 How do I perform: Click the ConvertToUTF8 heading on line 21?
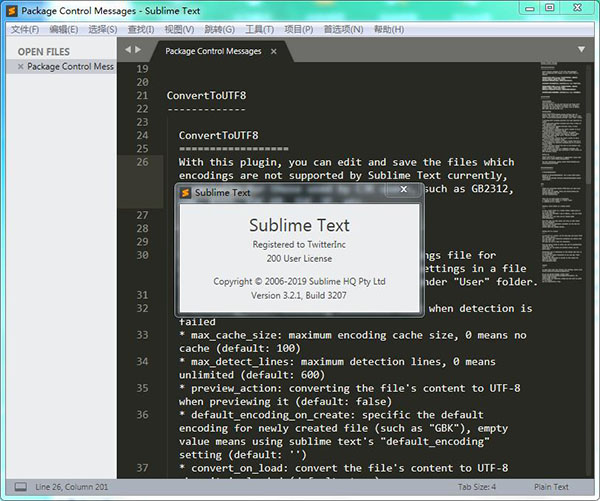coord(206,95)
